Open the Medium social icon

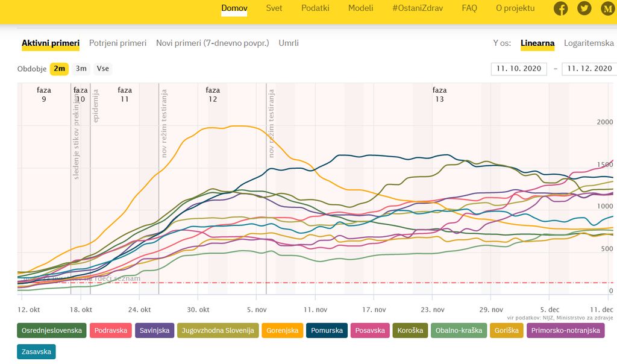point(607,8)
